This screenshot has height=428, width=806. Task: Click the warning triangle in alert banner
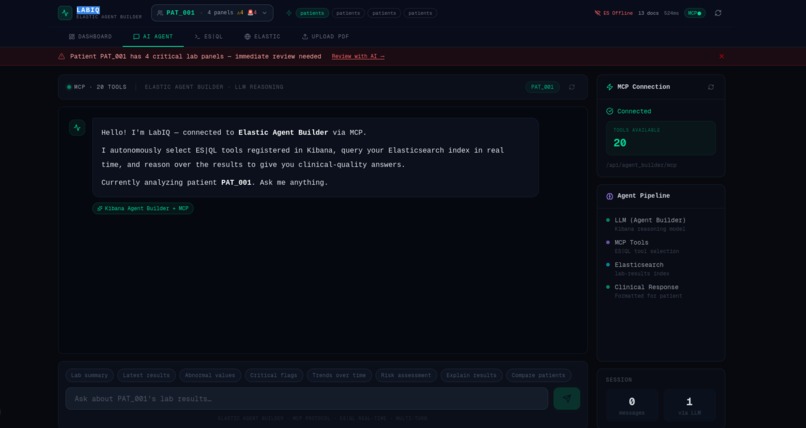tap(62, 57)
